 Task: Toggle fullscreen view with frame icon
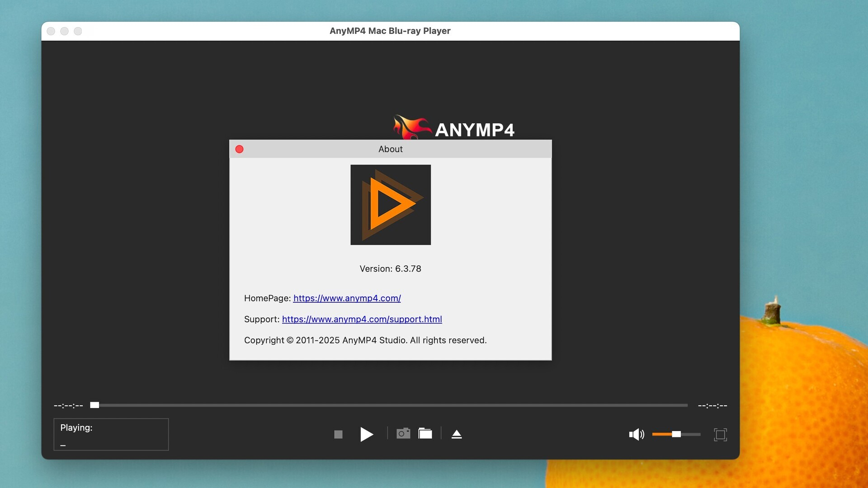[x=720, y=434]
